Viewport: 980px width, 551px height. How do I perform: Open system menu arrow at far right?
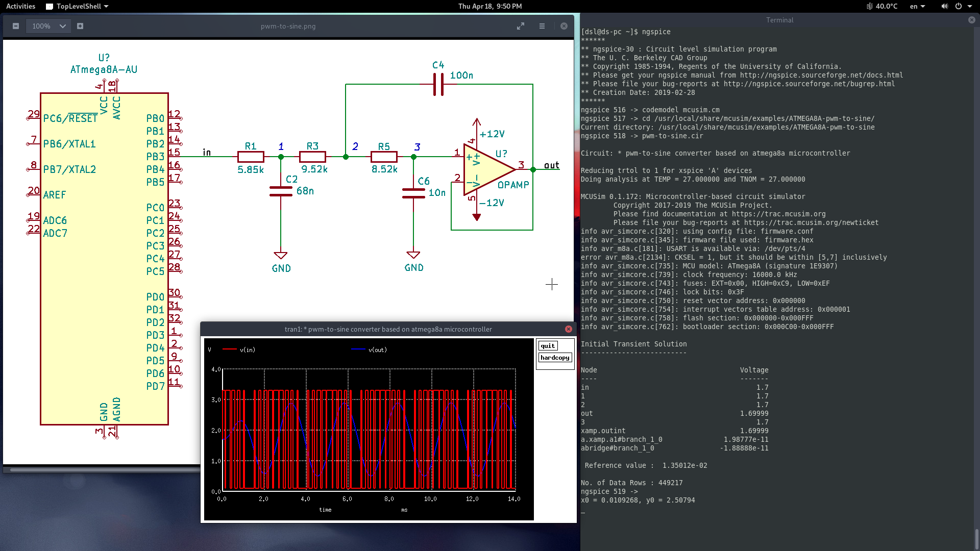(x=970, y=6)
